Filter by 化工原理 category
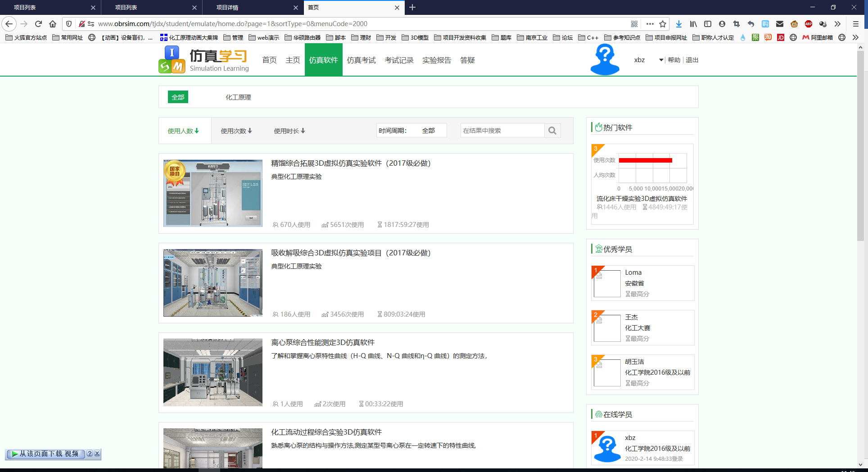Viewport: 868px width, 472px height. coord(238,97)
